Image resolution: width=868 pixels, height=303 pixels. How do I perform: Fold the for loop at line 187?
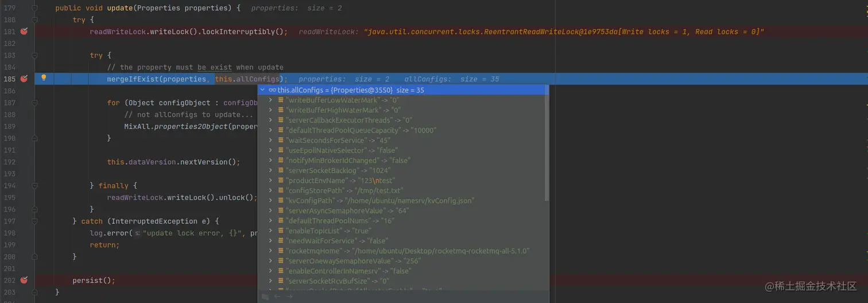(x=34, y=103)
